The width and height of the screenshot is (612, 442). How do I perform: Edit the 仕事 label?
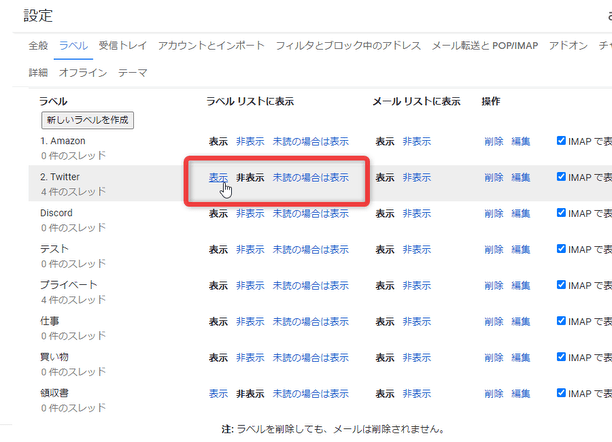[521, 322]
